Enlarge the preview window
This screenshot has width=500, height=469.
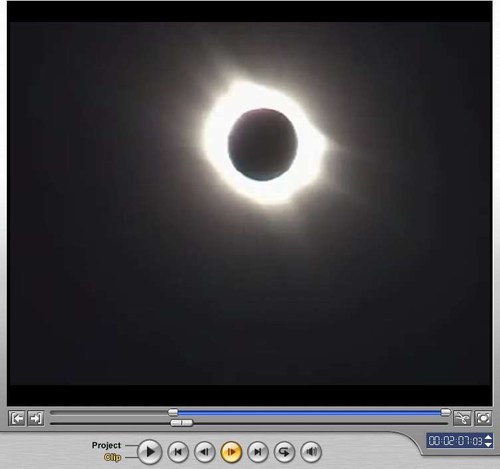pyautogui.click(x=483, y=418)
